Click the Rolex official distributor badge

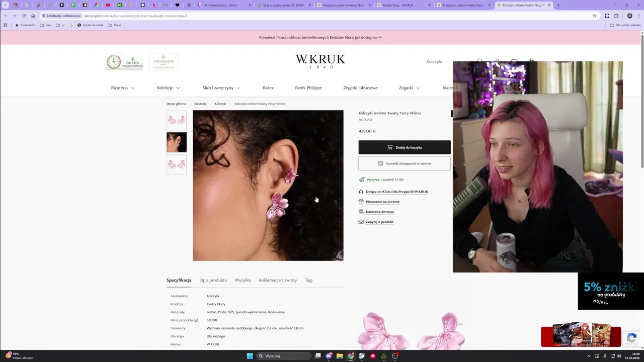pyautogui.click(x=124, y=62)
